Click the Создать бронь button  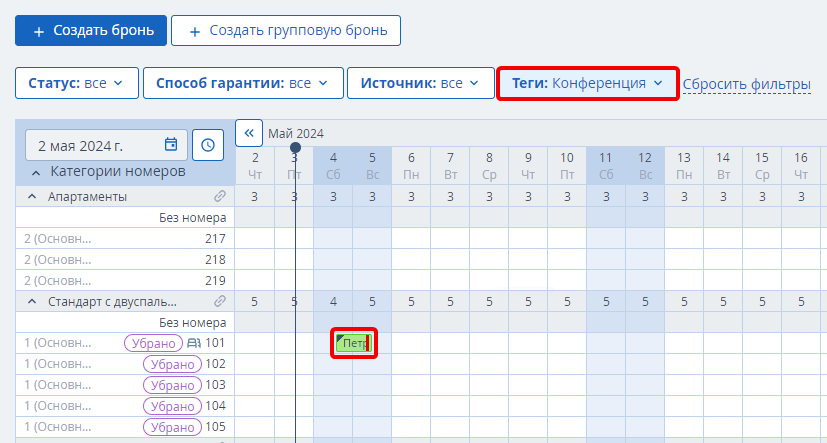pos(91,31)
